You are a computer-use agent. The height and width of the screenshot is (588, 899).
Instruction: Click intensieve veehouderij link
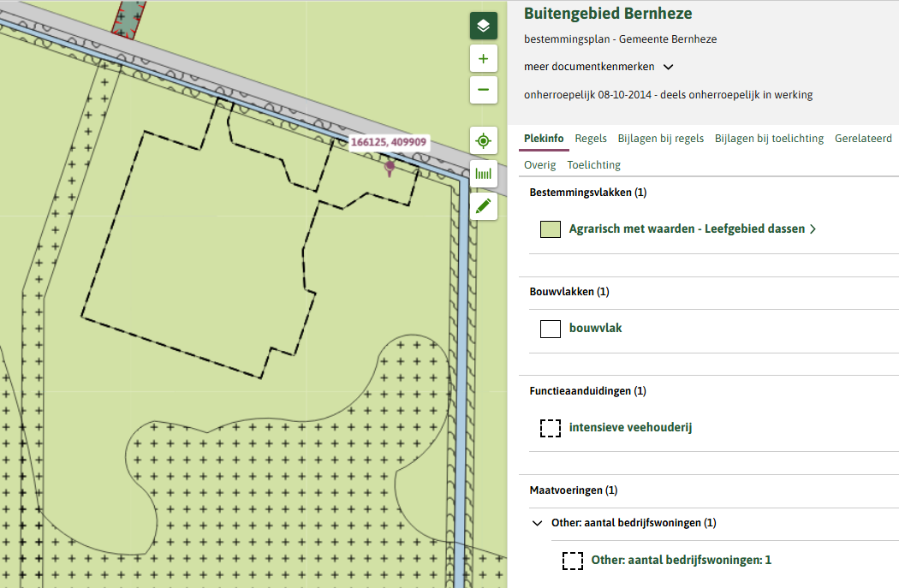click(630, 427)
